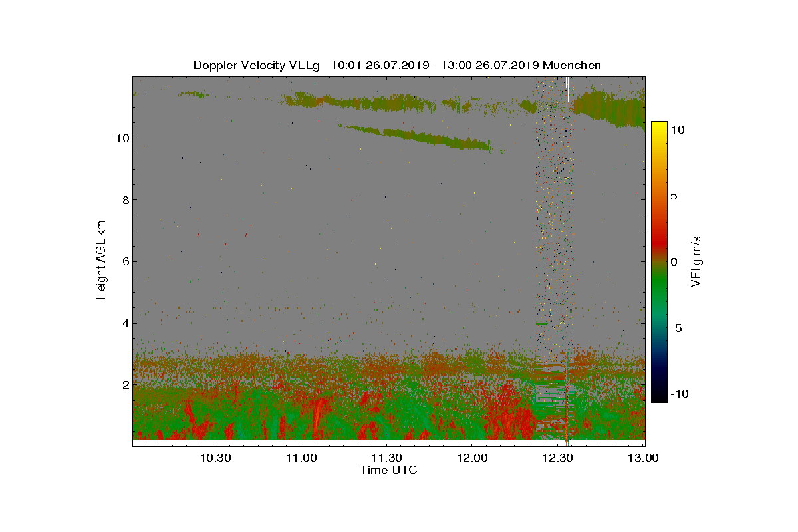The width and height of the screenshot is (798, 532).
Task: Click the 13:00 time tick label
Action: coord(643,458)
